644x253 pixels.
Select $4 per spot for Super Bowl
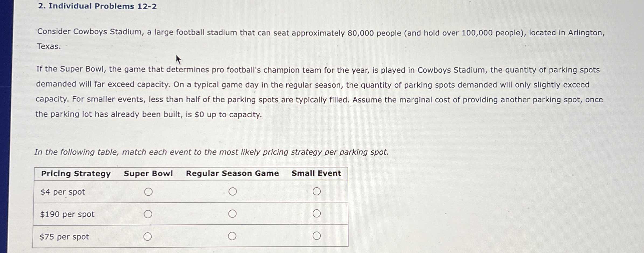(x=148, y=192)
